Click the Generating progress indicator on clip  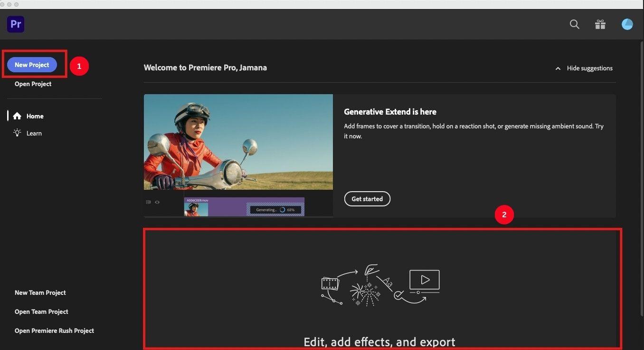tap(275, 210)
